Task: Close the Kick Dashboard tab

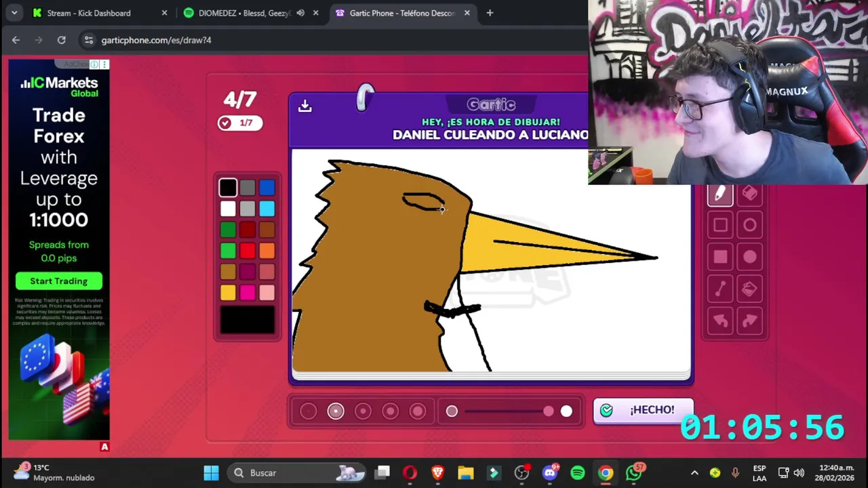Action: pos(164,13)
